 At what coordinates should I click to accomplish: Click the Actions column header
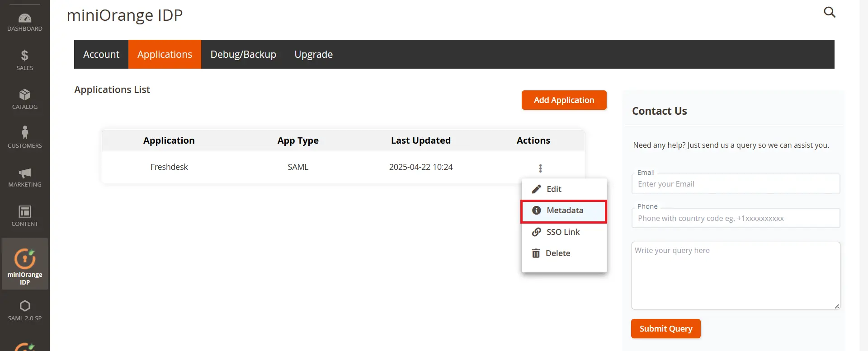[x=533, y=140]
